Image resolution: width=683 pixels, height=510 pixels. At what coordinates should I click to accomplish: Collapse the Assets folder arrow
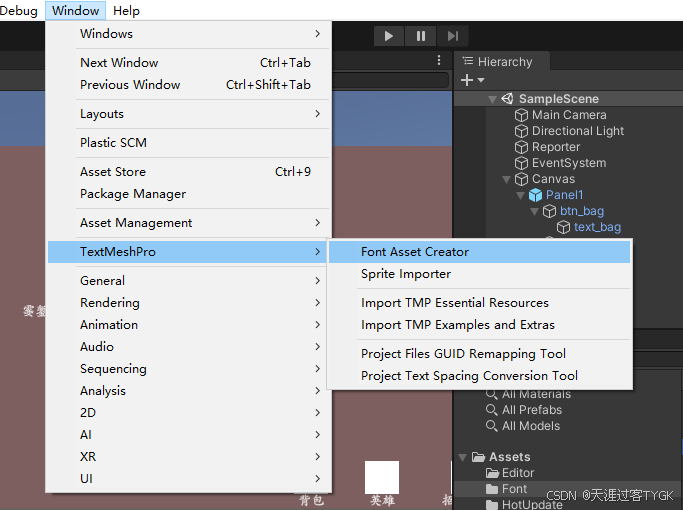tap(463, 457)
